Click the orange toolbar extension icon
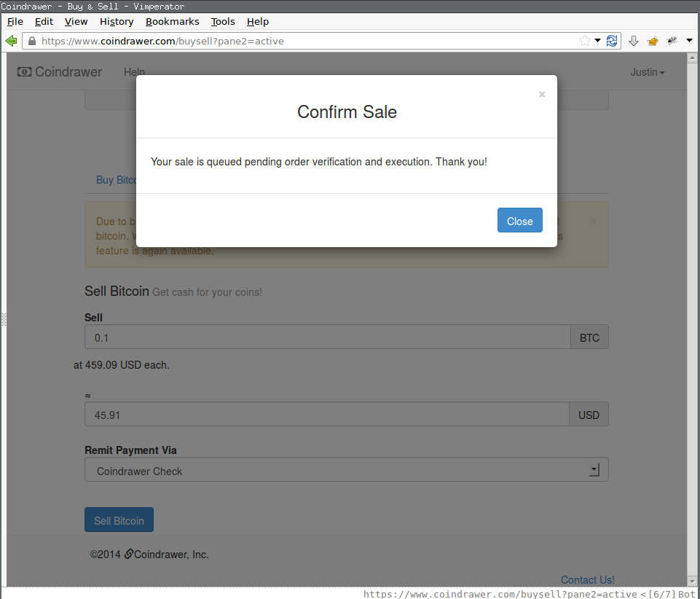 [x=653, y=41]
